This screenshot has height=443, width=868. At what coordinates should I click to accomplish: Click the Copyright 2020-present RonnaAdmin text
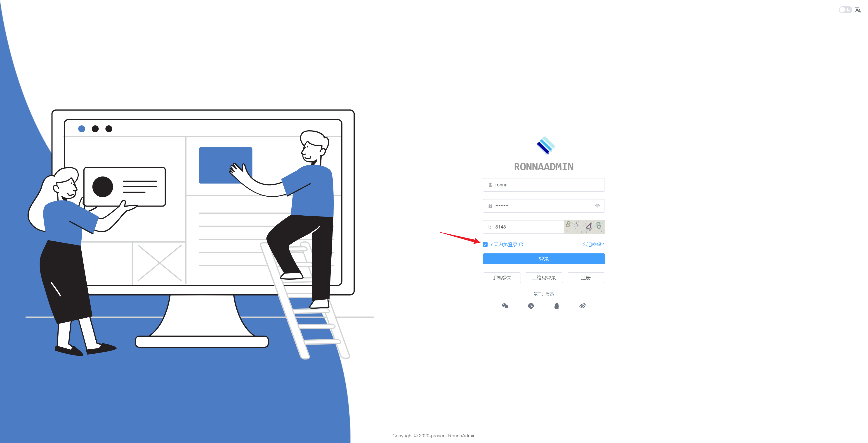pyautogui.click(x=434, y=436)
